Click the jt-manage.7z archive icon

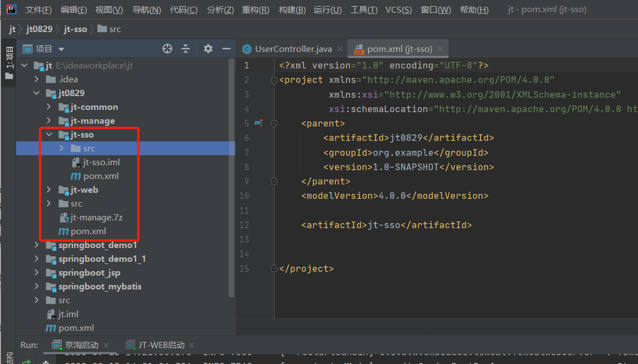pyautogui.click(x=64, y=218)
